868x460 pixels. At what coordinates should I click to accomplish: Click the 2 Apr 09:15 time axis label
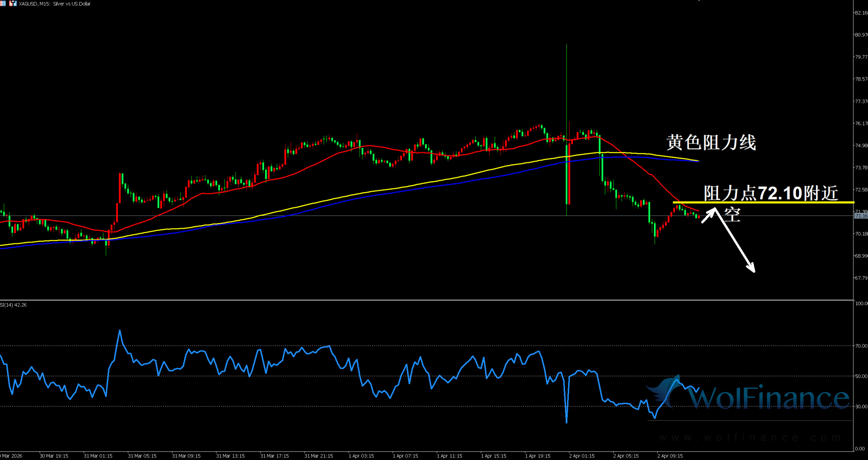pyautogui.click(x=670, y=456)
